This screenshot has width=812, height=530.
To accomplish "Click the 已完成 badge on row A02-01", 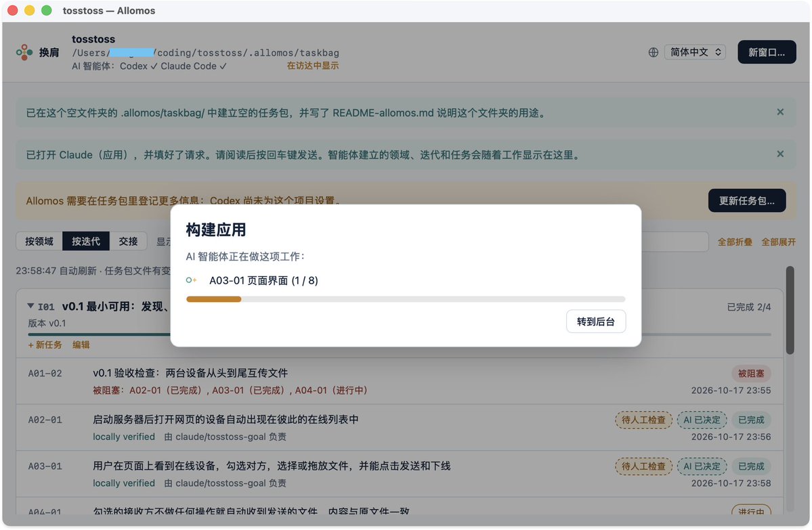I will pyautogui.click(x=751, y=420).
